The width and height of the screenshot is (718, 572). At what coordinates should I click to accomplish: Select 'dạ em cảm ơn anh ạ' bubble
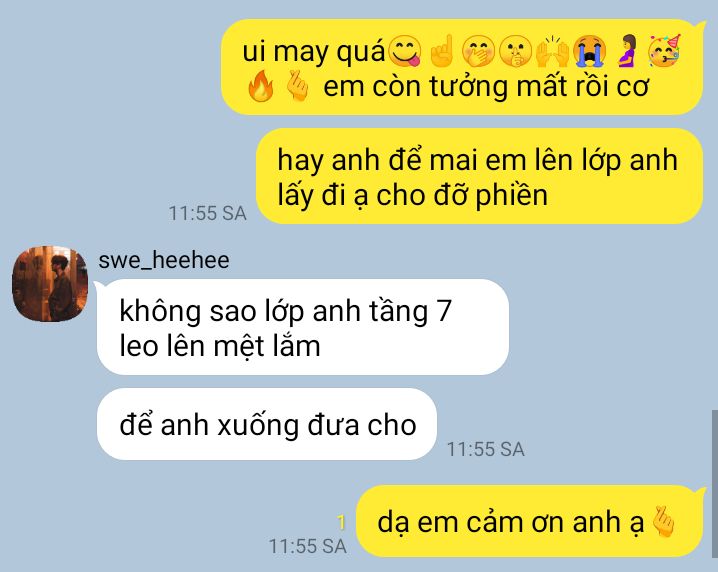tap(531, 521)
